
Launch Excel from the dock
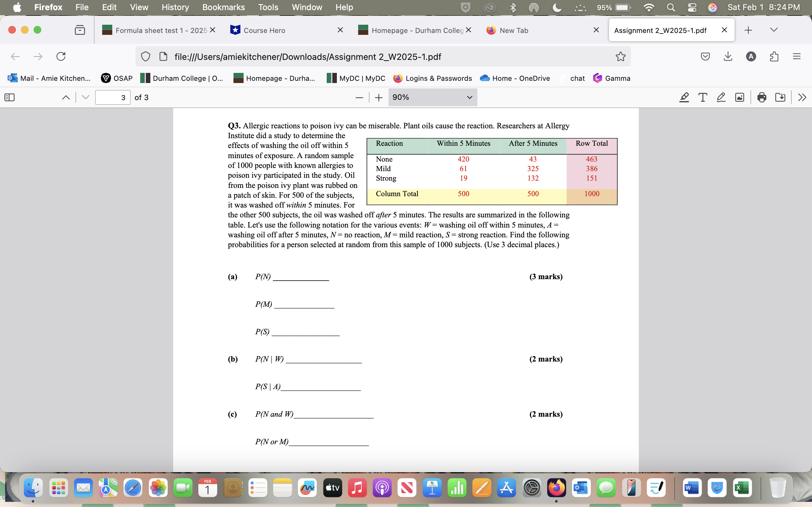tap(743, 488)
